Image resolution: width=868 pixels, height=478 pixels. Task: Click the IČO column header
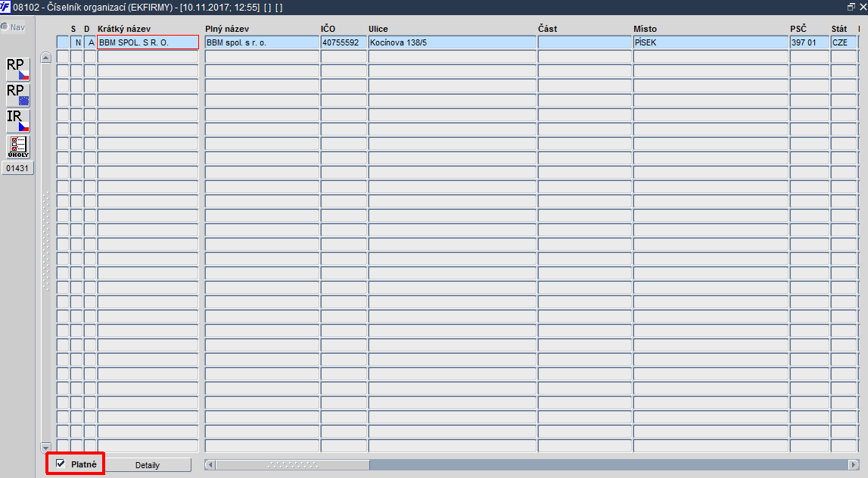tap(328, 29)
